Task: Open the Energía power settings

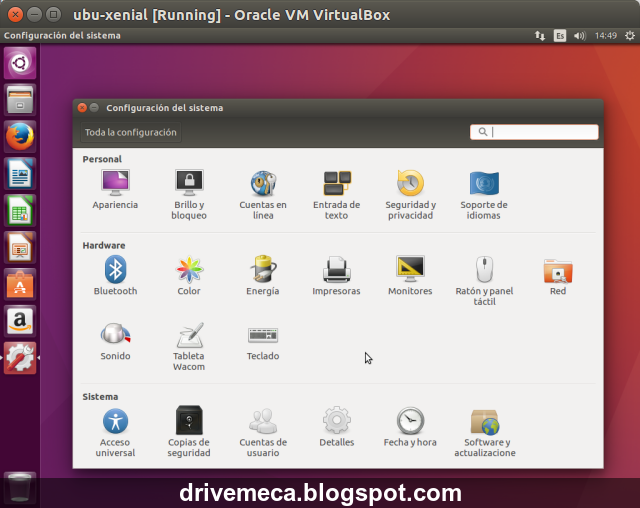Action: pos(263,275)
